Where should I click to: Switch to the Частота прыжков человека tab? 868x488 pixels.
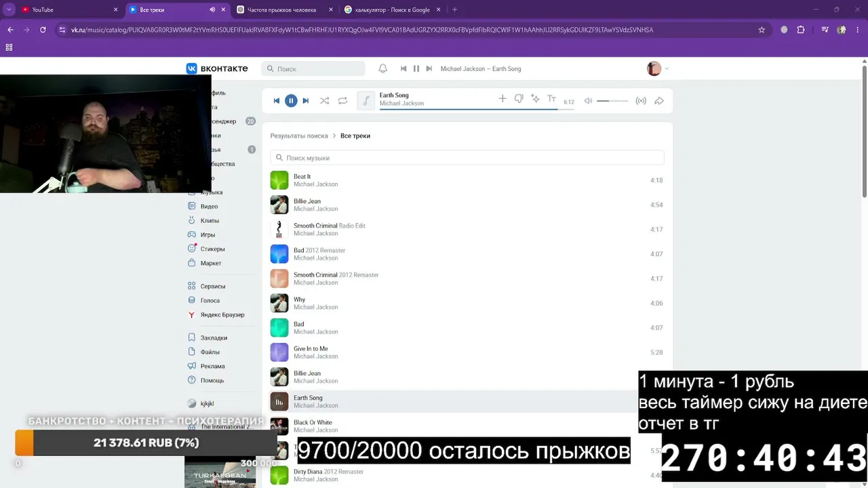click(285, 9)
